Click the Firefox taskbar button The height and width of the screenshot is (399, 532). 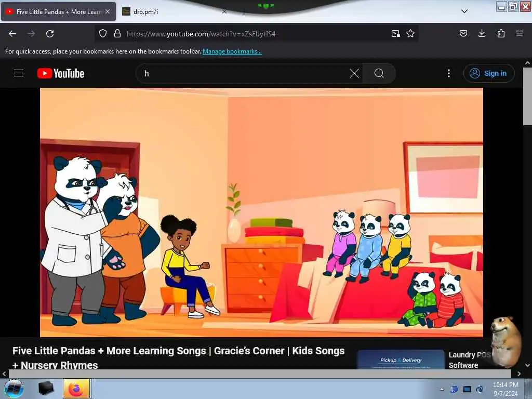pyautogui.click(x=76, y=389)
